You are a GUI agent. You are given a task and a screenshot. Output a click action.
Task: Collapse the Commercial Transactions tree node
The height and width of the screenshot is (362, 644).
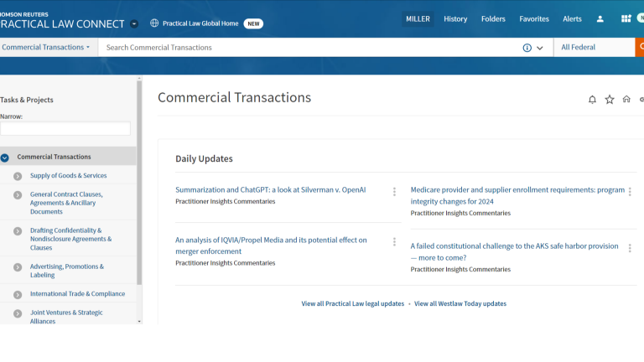point(5,157)
